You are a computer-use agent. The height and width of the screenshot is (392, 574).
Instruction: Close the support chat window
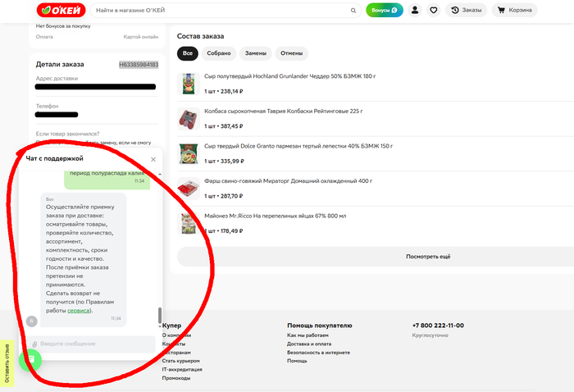coord(153,159)
